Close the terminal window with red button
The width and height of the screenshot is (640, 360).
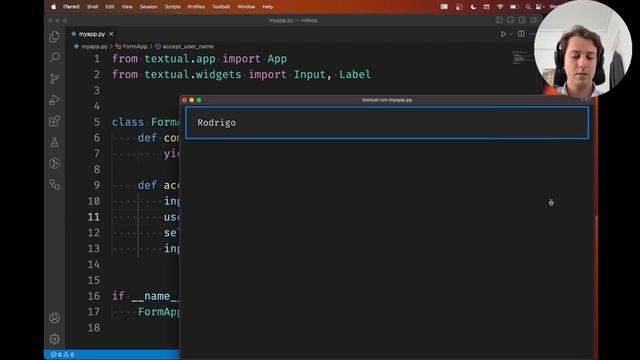(x=184, y=100)
